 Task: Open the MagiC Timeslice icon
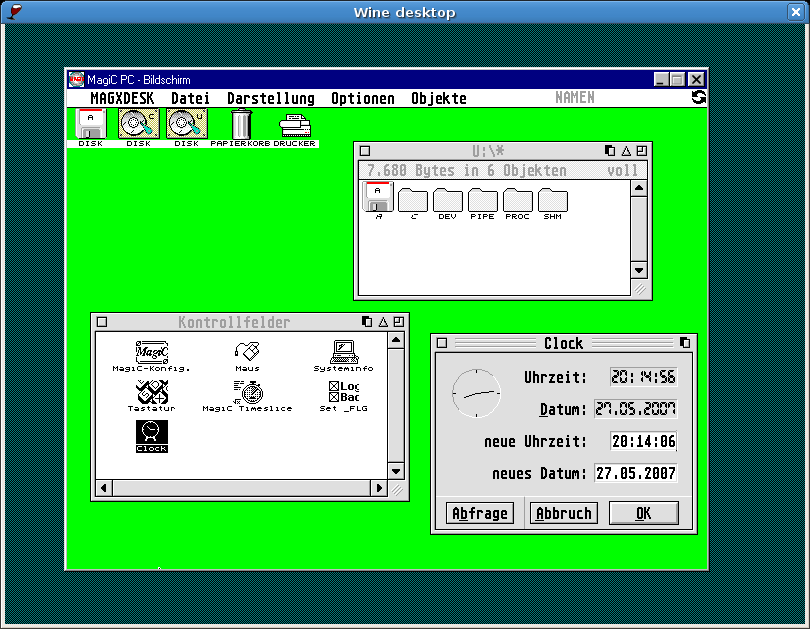pos(247,396)
